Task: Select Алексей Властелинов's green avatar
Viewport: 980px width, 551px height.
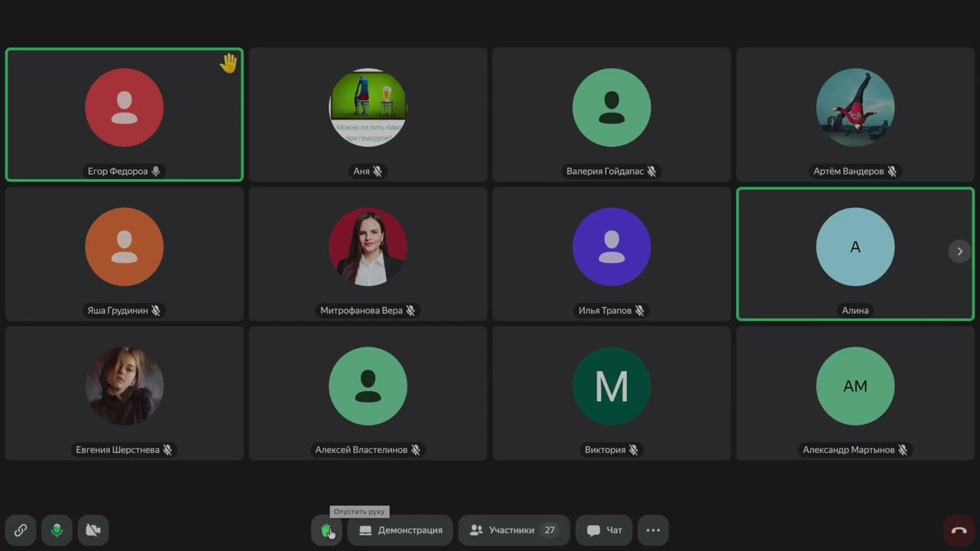Action: tap(367, 386)
